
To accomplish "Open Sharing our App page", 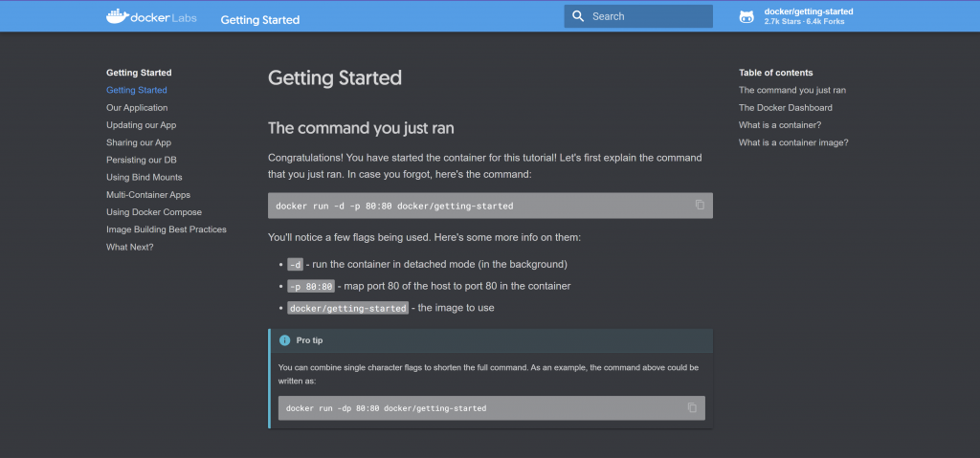I will click(x=139, y=142).
